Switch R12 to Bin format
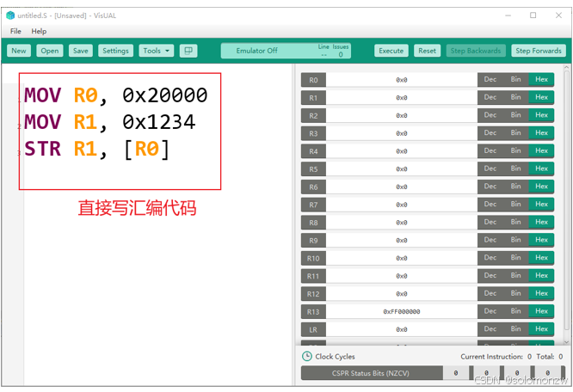Screen dimensions: 573x392 pos(515,293)
